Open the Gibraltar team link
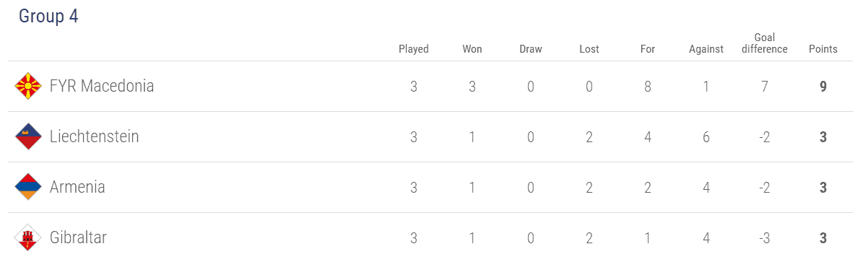Screen dimensions: 868x262 (x=78, y=237)
